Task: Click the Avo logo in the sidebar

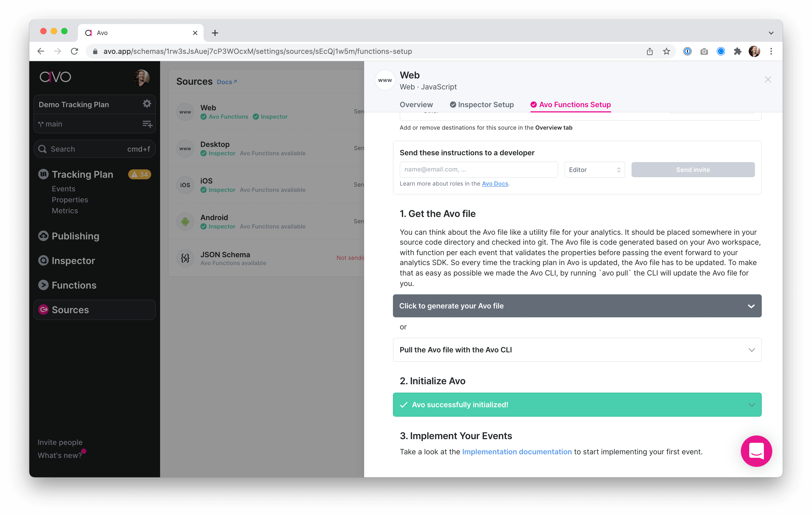Action: pyautogui.click(x=55, y=77)
